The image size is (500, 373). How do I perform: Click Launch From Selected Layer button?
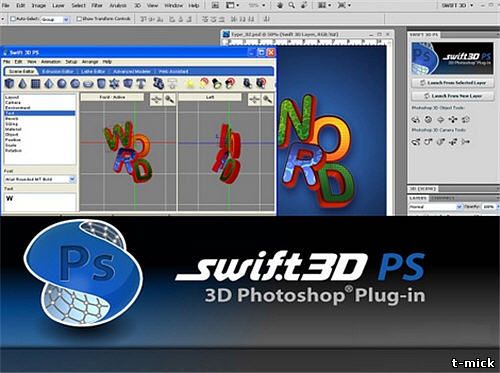[453, 83]
